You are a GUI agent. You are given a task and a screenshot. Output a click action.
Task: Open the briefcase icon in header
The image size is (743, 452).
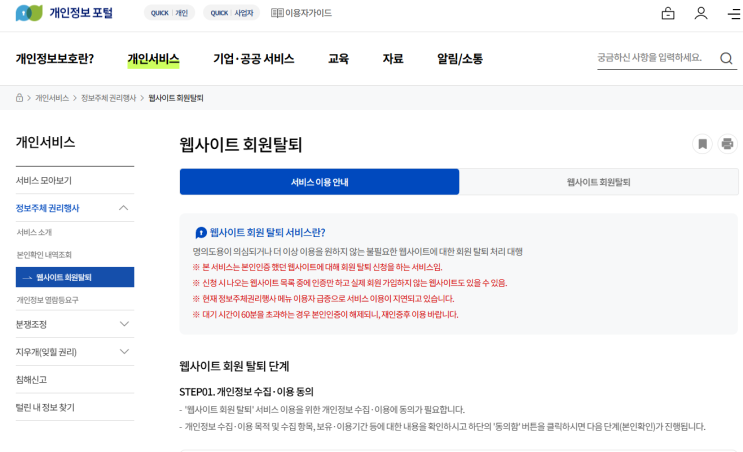tap(668, 13)
